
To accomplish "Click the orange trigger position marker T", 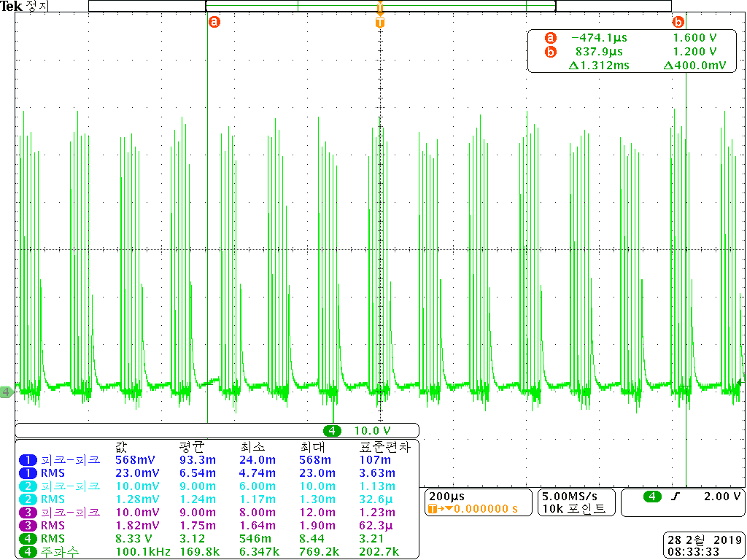I will tap(379, 23).
